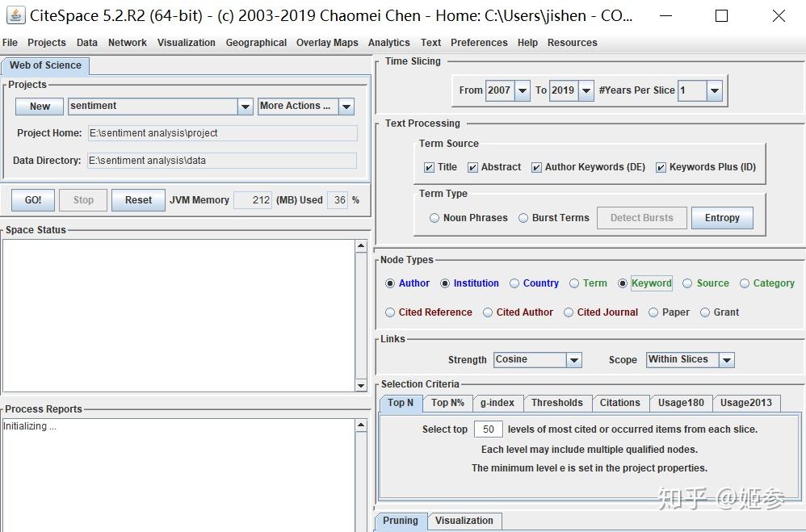Click the CiteSpace Java app icon in title bar
806x532 pixels.
[x=15, y=15]
